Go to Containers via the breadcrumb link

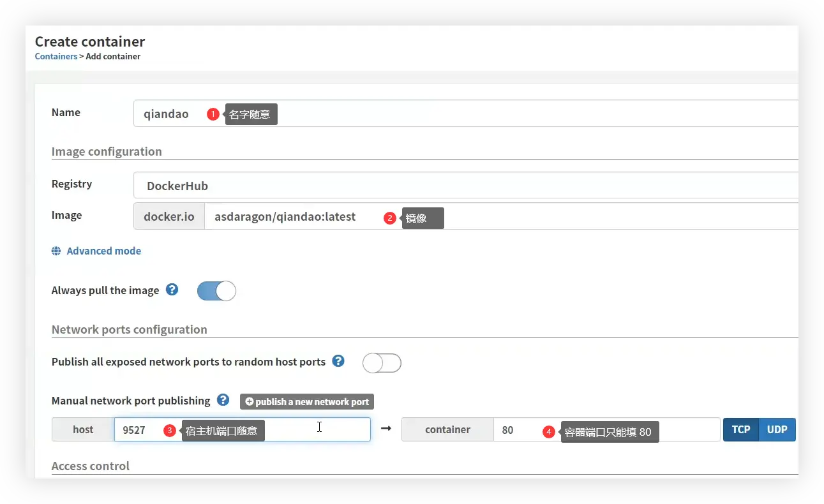pyautogui.click(x=56, y=56)
